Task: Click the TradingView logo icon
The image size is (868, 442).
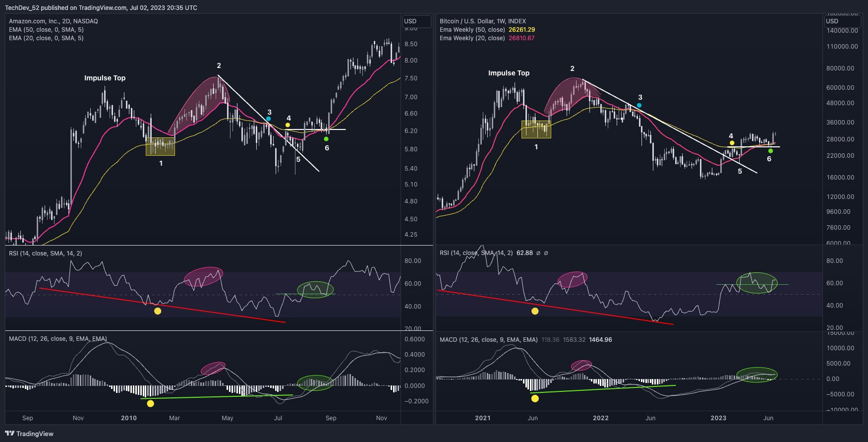Action: point(9,434)
